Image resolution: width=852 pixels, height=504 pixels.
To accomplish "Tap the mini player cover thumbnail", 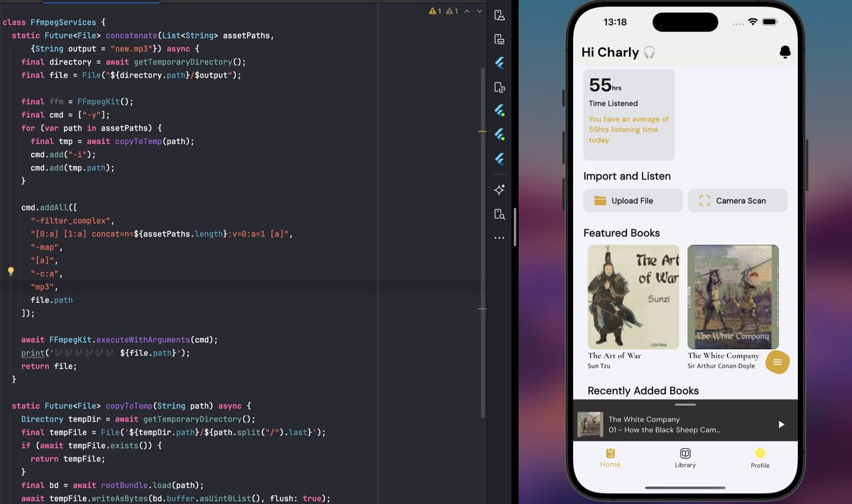I will (590, 424).
